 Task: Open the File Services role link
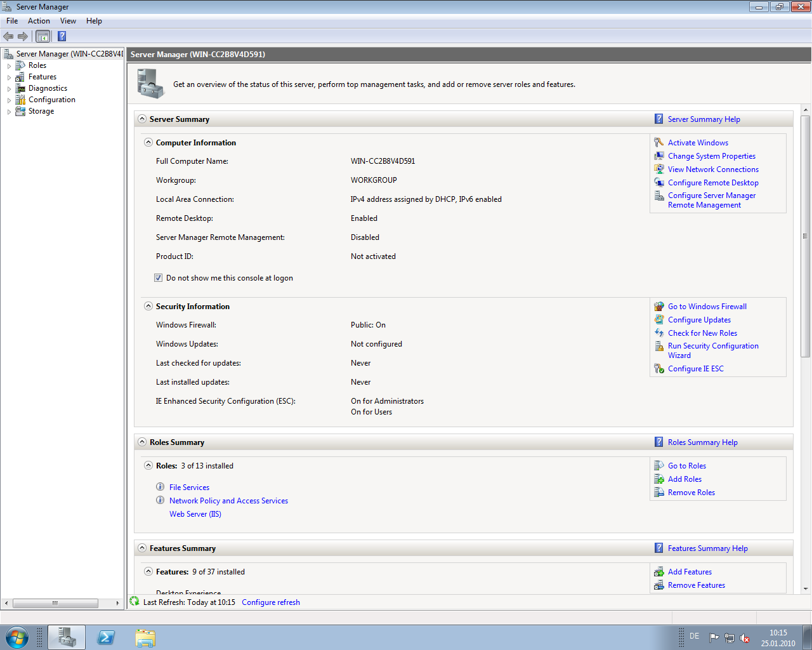click(x=189, y=487)
